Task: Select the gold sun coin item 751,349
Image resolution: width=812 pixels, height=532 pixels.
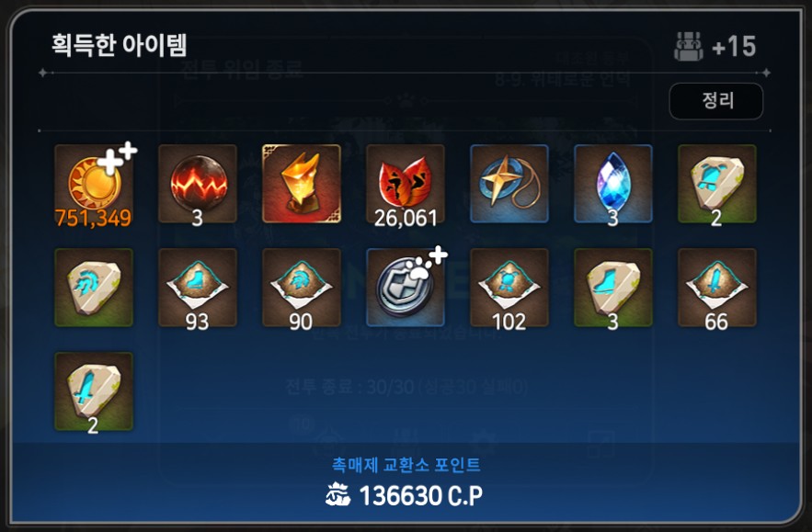Action: click(x=94, y=184)
